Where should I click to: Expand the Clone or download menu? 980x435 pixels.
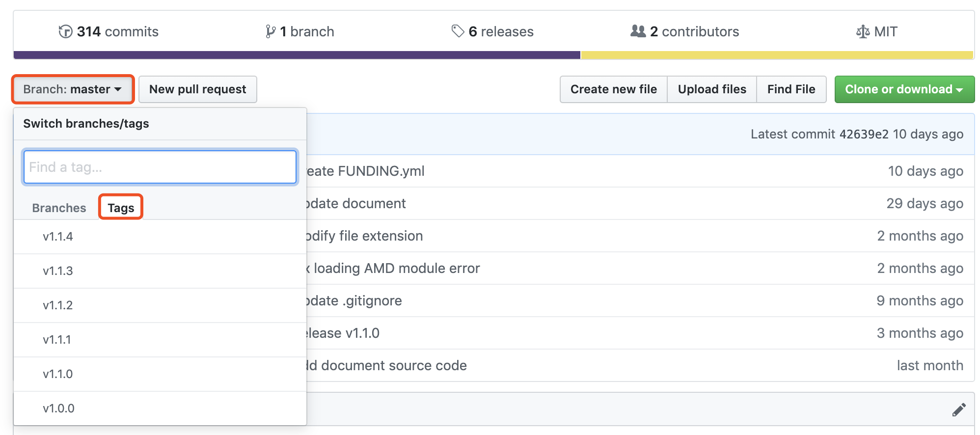click(x=904, y=89)
